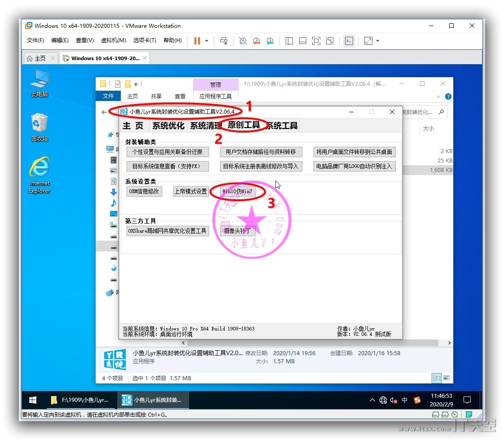504x440 pixels.
Task: Open the 查看(V) menu
Action: coord(84,40)
